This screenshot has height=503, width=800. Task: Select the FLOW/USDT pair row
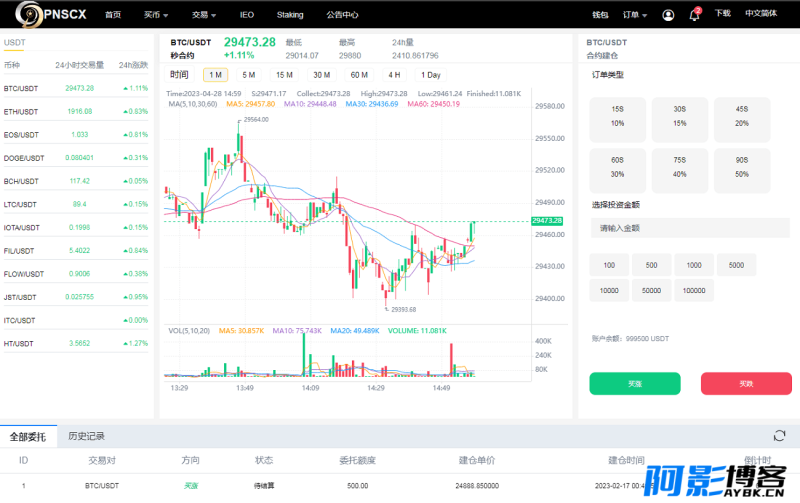(x=76, y=274)
